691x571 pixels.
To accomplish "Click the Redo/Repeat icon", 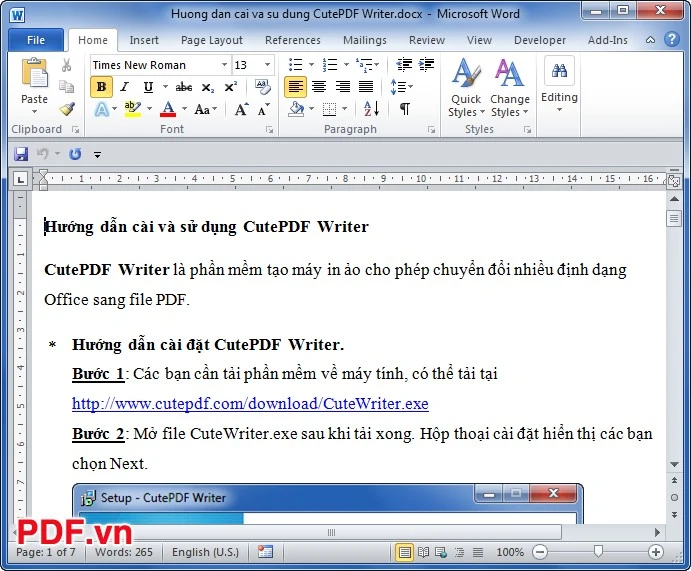I will pyautogui.click(x=75, y=154).
